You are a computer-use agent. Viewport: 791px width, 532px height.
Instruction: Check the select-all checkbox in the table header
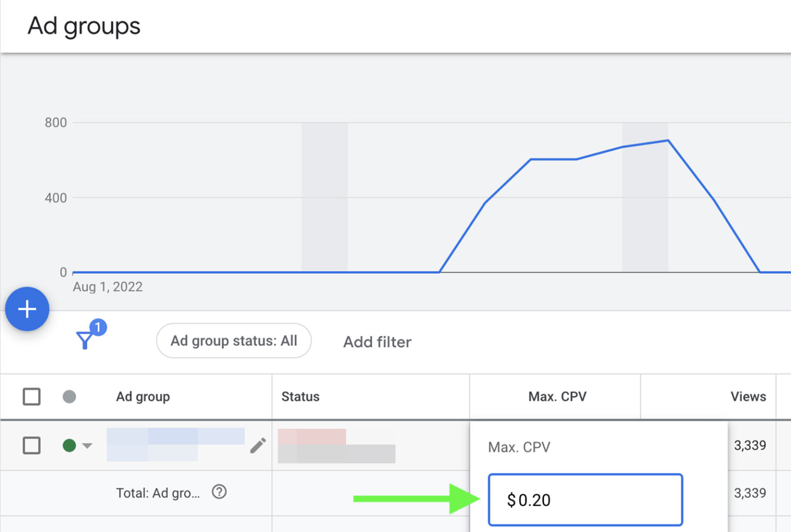31,396
